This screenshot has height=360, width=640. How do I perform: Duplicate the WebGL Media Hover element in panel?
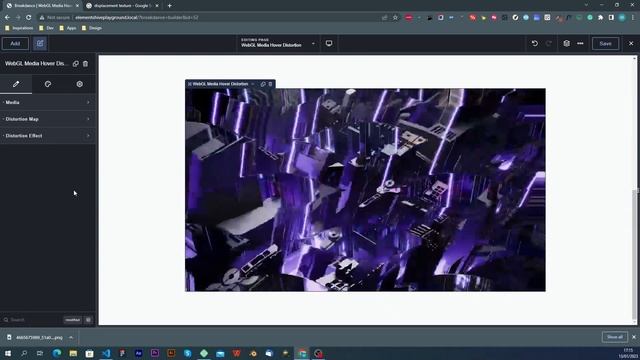click(76, 64)
